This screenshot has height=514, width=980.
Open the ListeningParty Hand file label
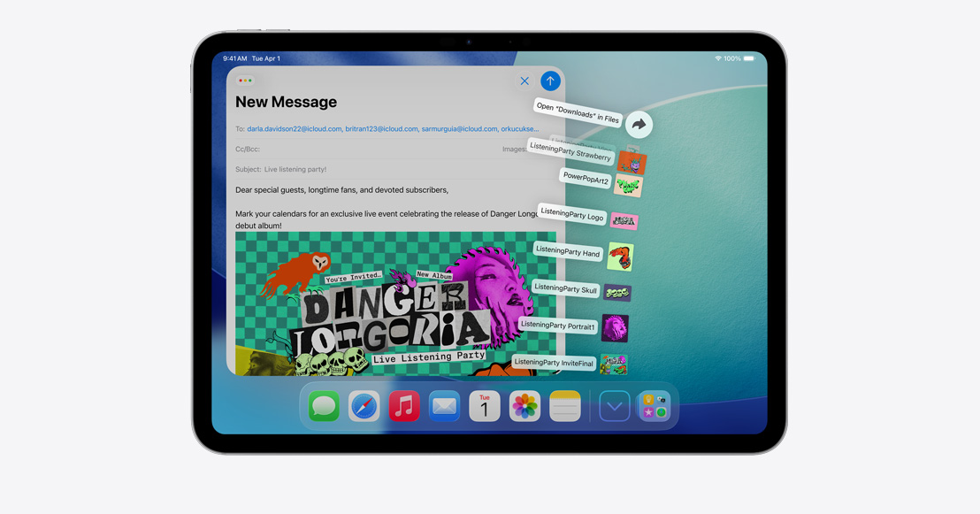(x=568, y=251)
